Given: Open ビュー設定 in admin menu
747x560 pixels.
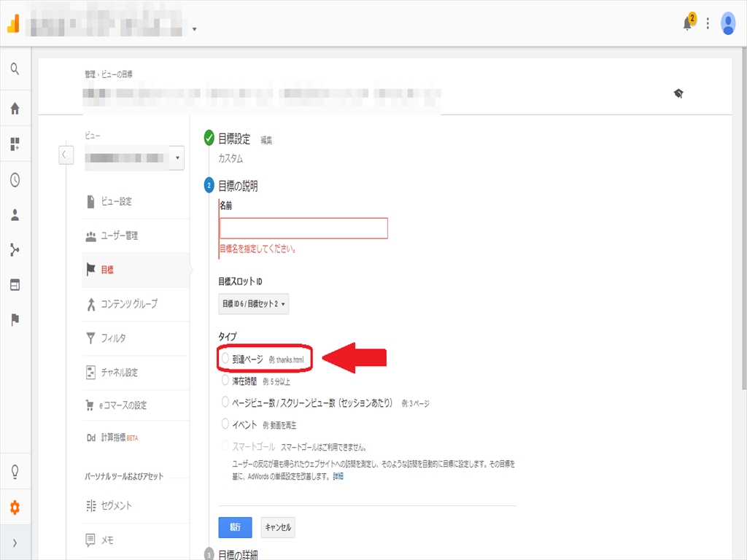Looking at the screenshot, I should pyautogui.click(x=116, y=201).
